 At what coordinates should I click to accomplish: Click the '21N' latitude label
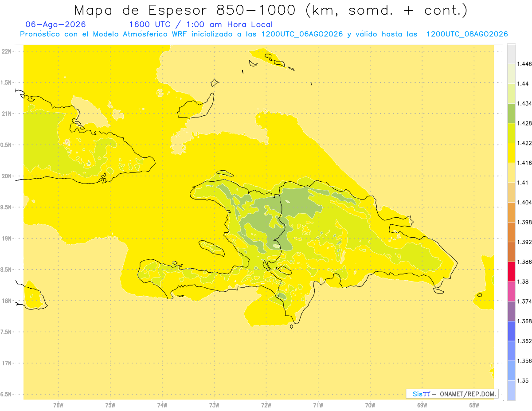click(7, 114)
